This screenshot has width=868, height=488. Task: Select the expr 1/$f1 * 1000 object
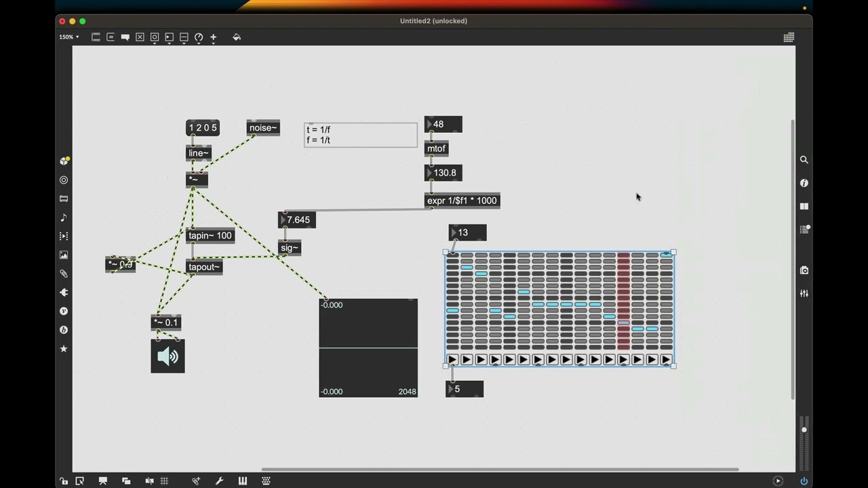[462, 201]
